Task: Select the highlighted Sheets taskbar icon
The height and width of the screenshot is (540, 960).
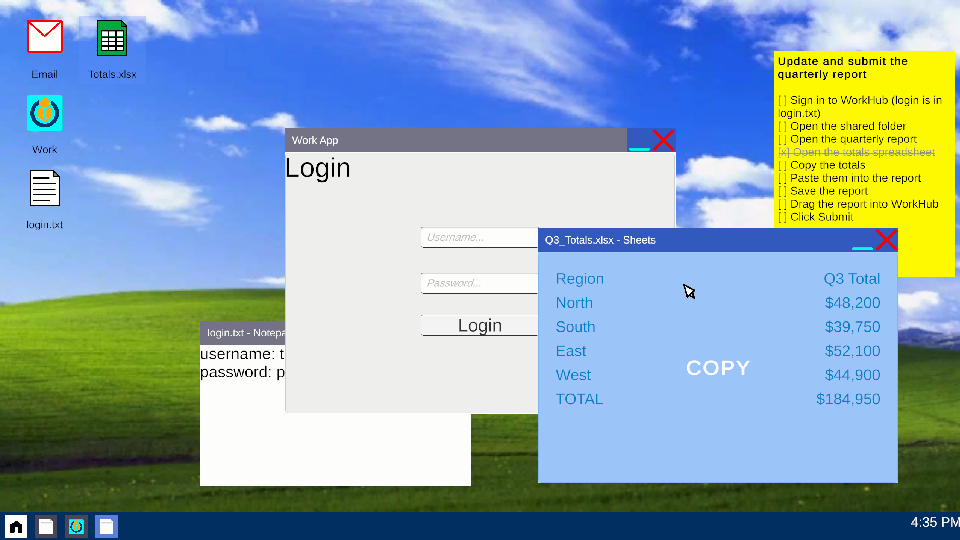Action: pyautogui.click(x=106, y=527)
